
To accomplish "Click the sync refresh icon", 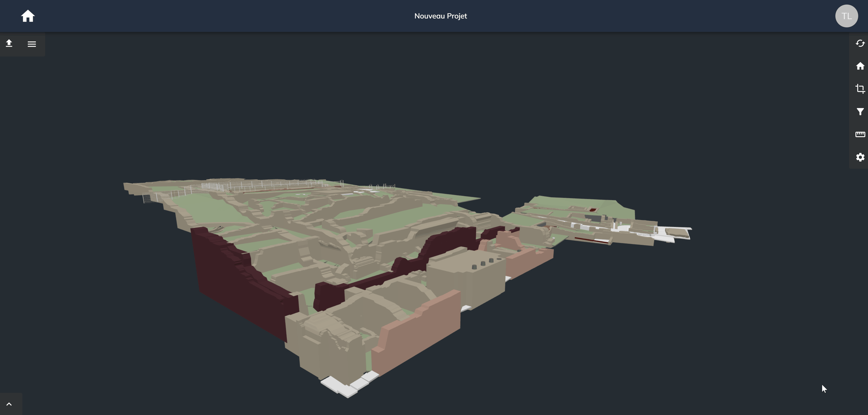I will coord(860,44).
